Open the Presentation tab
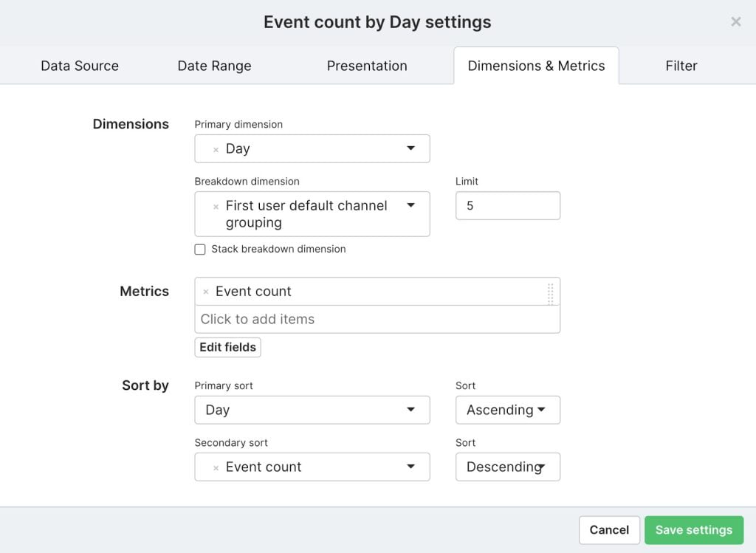Image resolution: width=756 pixels, height=553 pixels. [x=367, y=66]
